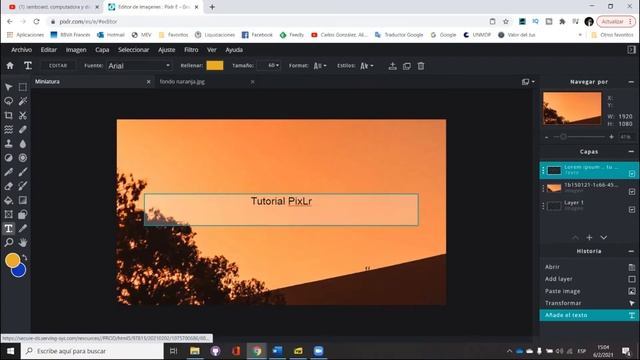This screenshot has width=640, height=360.
Task: Select the Clone stamp tool
Action: pyautogui.click(x=9, y=144)
